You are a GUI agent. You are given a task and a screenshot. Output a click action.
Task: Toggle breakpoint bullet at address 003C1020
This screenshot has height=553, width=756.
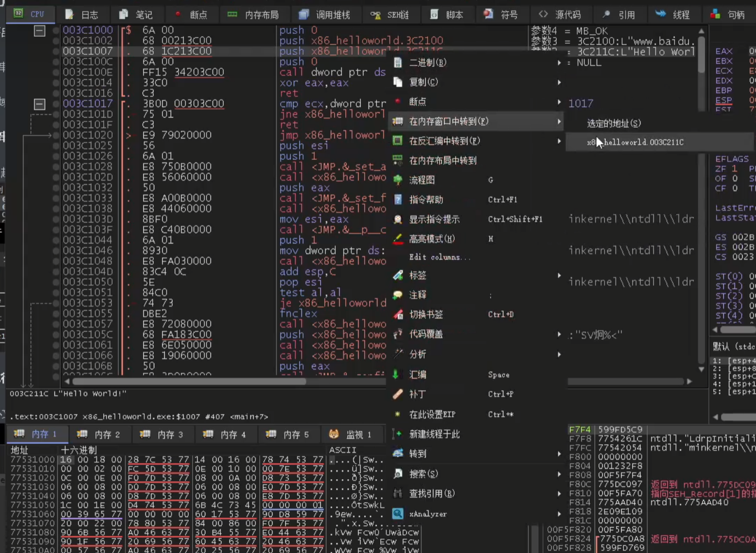[56, 135]
